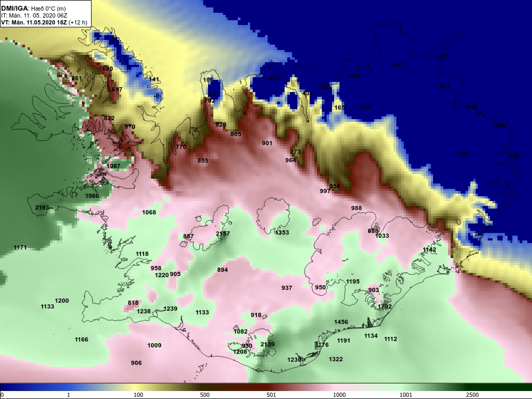Image resolution: width=532 pixels, height=399 pixels.
Task: Click the map value 906
Action: click(136, 363)
